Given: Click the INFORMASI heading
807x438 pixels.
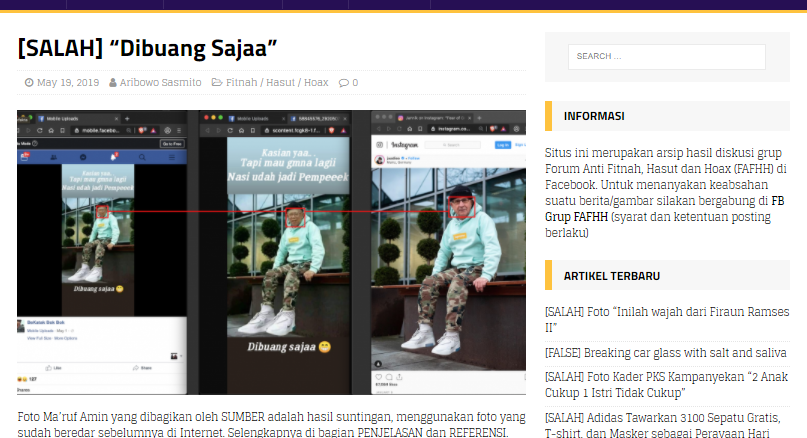Looking at the screenshot, I should 594,116.
